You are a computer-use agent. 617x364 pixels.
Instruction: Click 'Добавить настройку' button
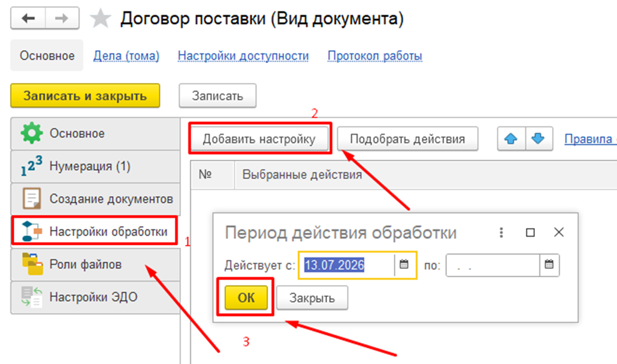[259, 139]
